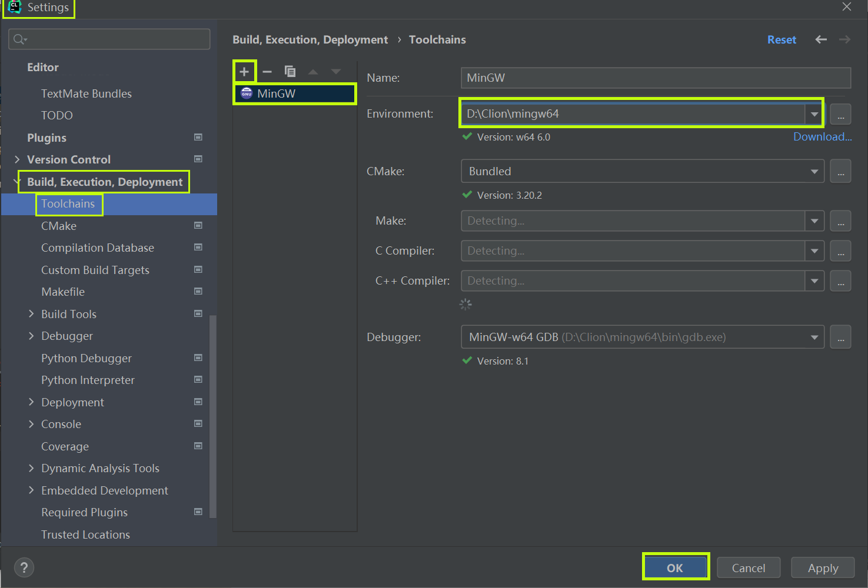This screenshot has width=868, height=588.
Task: Click project-level icon beside Coverage
Action: [x=198, y=446]
